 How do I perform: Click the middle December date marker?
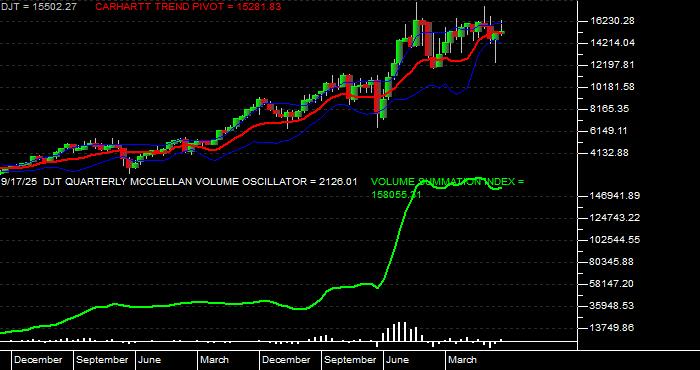(x=286, y=360)
